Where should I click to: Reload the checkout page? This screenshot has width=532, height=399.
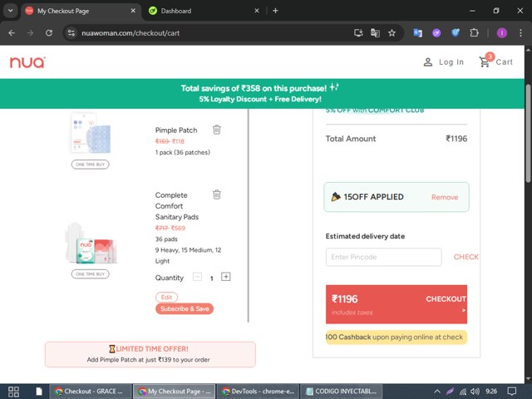(x=49, y=33)
